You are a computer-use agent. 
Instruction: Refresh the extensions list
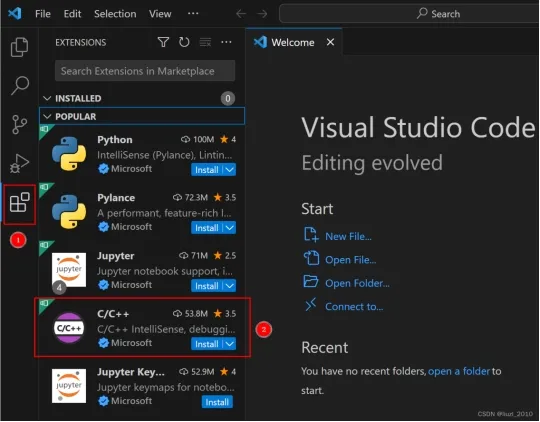tap(184, 42)
